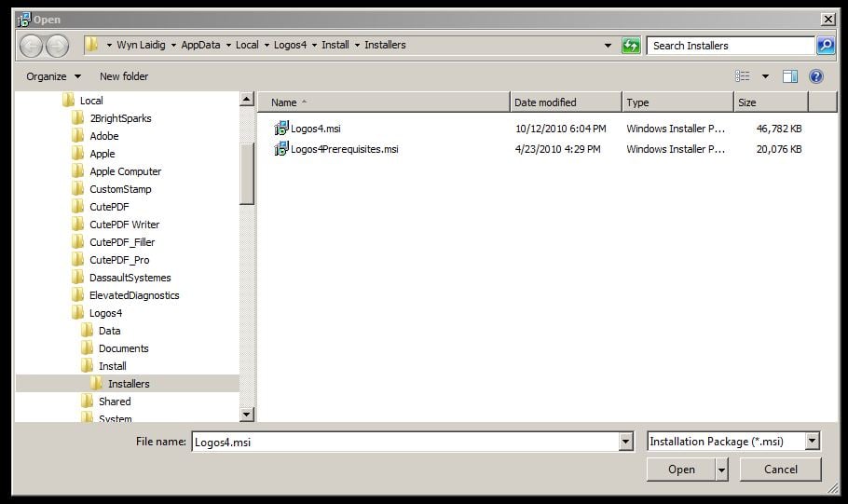The height and width of the screenshot is (504, 848).
Task: Select the CutePDF_Filler folder
Action: coord(122,242)
